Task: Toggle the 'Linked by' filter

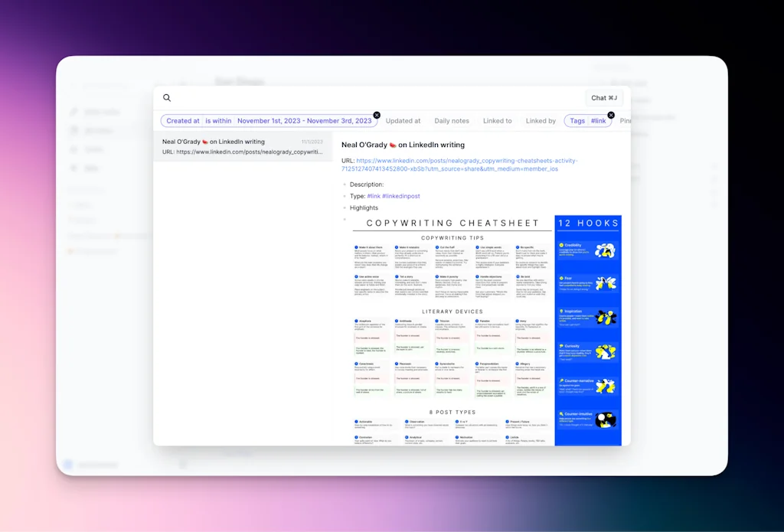Action: click(541, 121)
